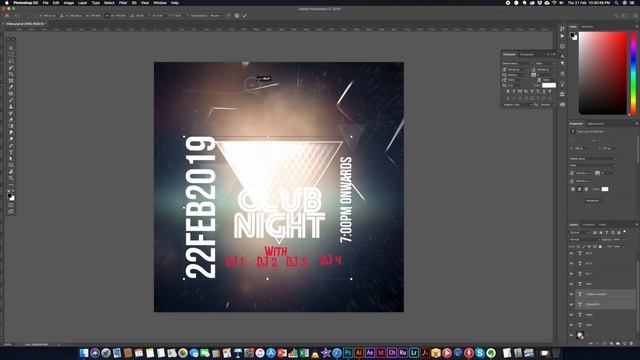
Task: Select the Gradient tool
Action: coord(11,126)
